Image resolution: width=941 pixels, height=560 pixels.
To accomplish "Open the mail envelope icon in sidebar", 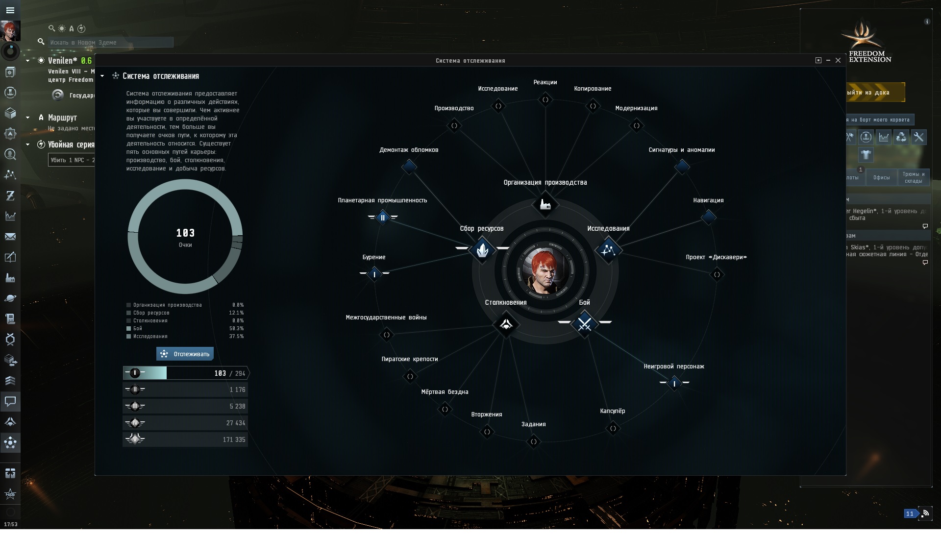I will [10, 237].
